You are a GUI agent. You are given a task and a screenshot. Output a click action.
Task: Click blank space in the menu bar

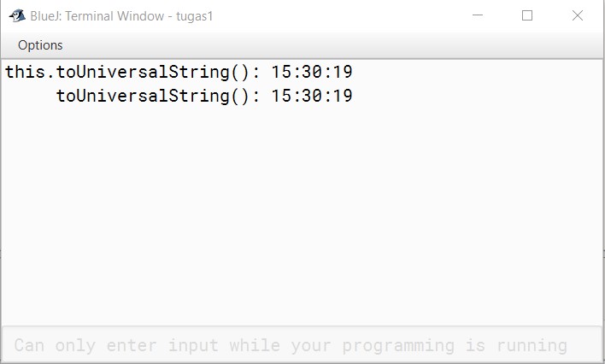332,45
